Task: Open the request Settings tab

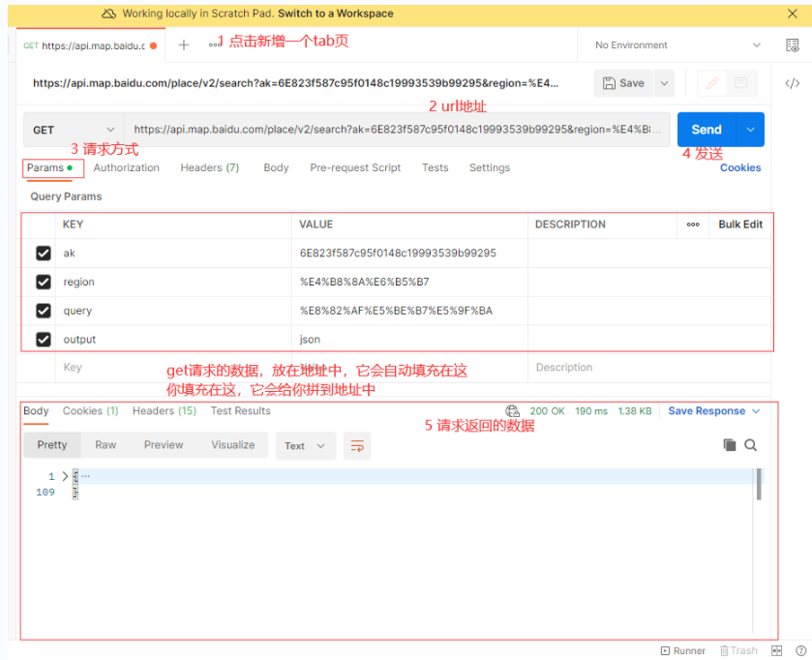Action: click(490, 167)
